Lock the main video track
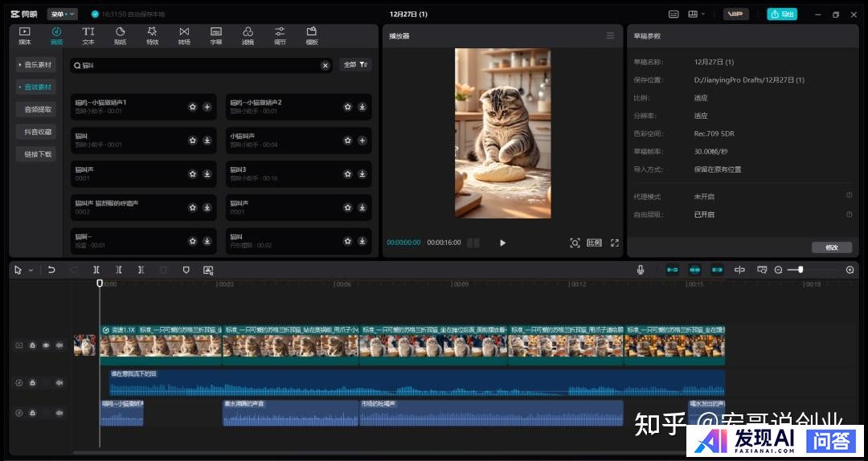Viewport: 868px width, 461px height. (33, 345)
